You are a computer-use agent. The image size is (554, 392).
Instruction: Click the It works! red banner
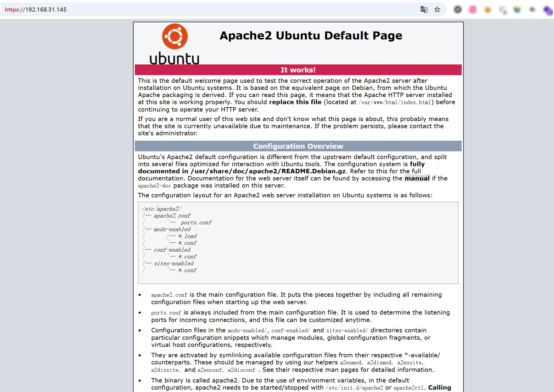[x=298, y=70]
